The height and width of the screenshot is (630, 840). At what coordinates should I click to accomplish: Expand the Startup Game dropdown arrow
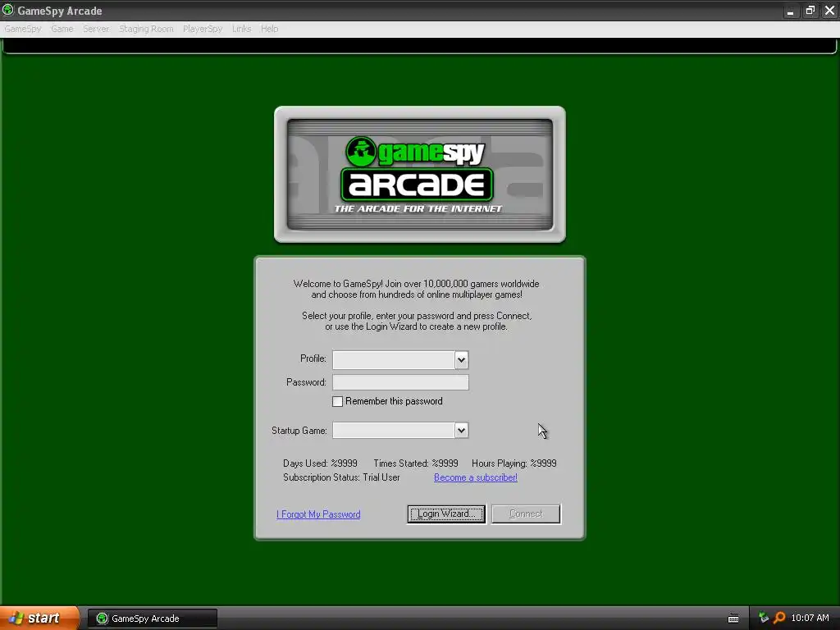coord(461,430)
